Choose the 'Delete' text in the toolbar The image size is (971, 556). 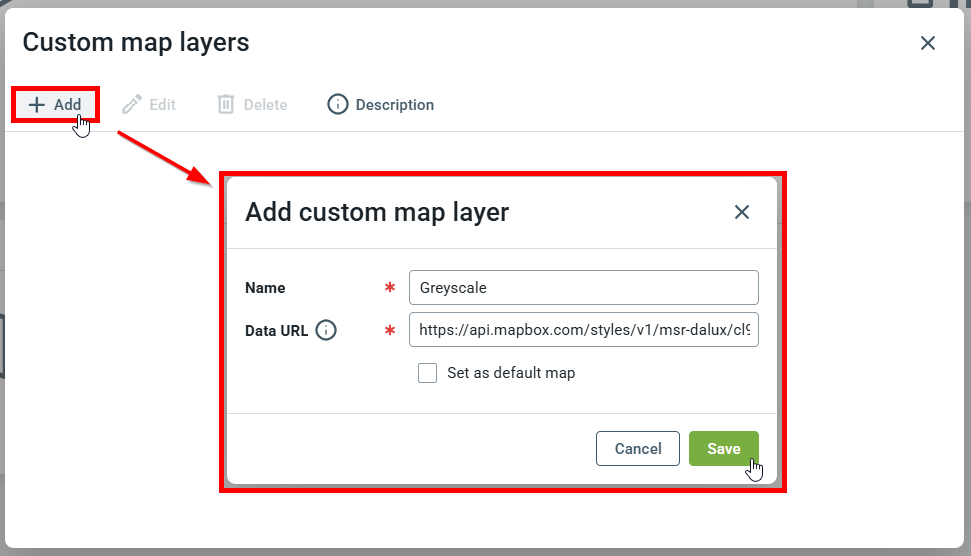[x=265, y=105]
